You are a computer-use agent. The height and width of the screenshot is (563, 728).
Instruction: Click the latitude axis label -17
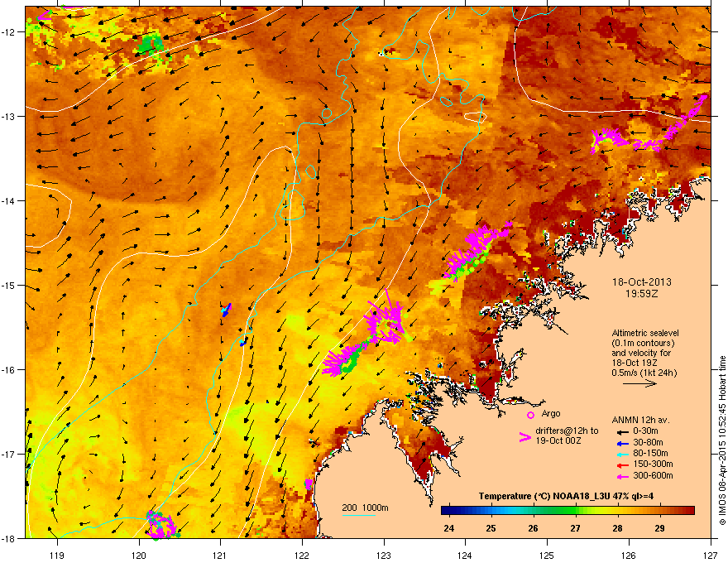pyautogui.click(x=9, y=454)
